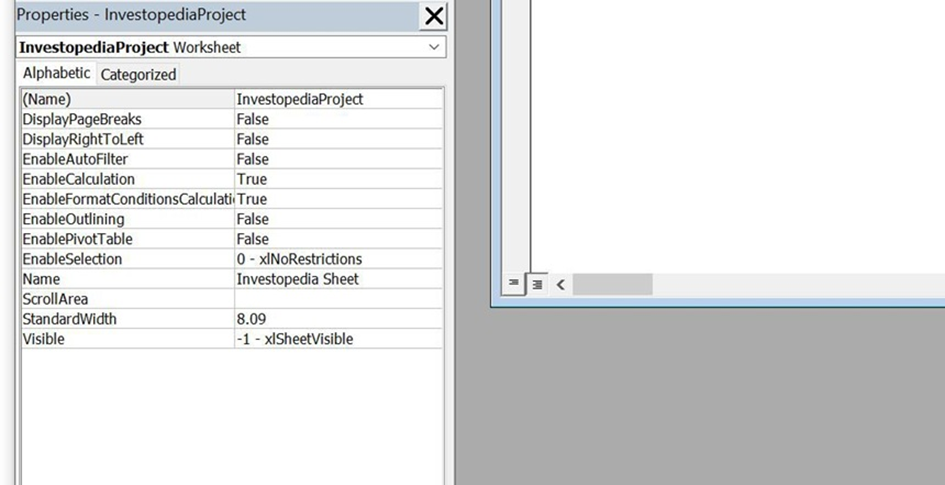945x485 pixels.
Task: Edit the 8.09 StandardWidth value
Action: [x=338, y=319]
